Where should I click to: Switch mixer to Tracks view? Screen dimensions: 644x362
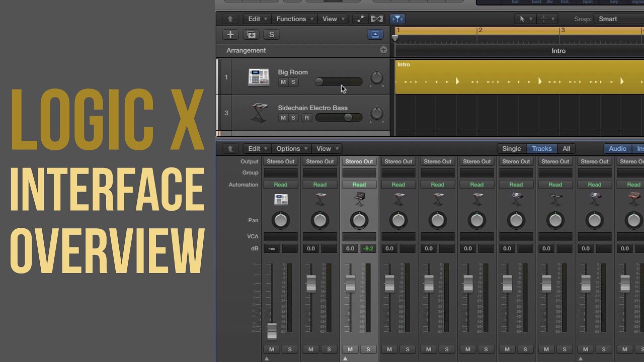pos(542,149)
